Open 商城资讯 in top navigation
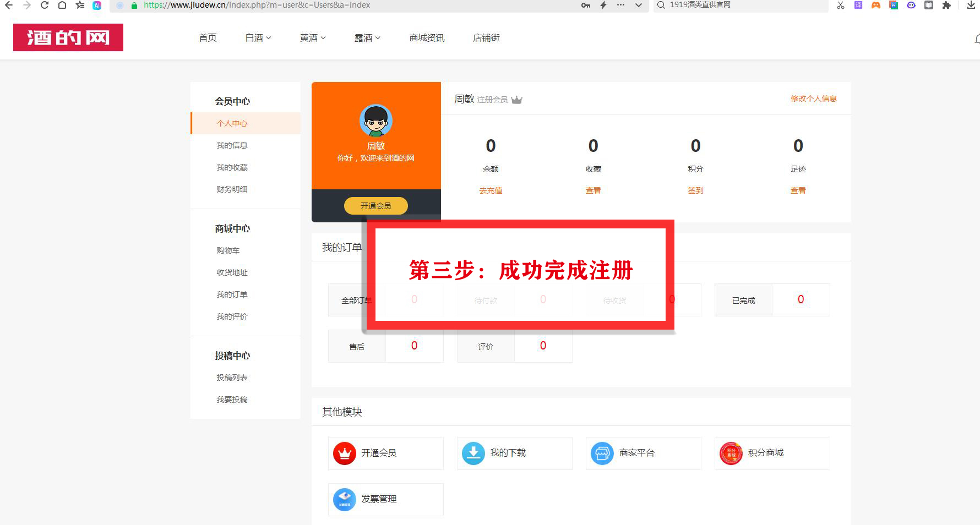980x525 pixels. point(427,38)
